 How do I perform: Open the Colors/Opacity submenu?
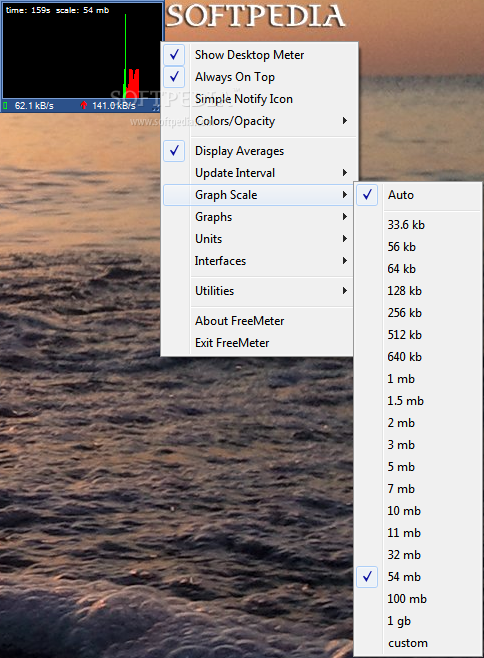[x=259, y=121]
